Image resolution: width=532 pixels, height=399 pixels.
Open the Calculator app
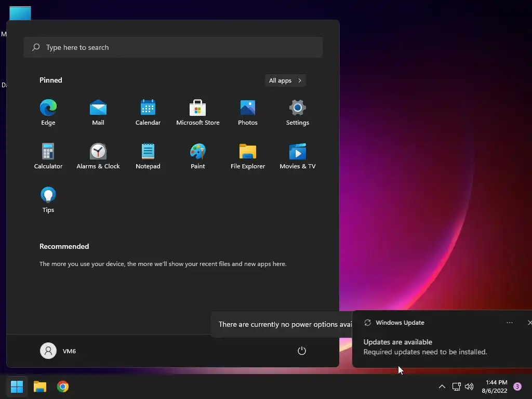coord(48,156)
